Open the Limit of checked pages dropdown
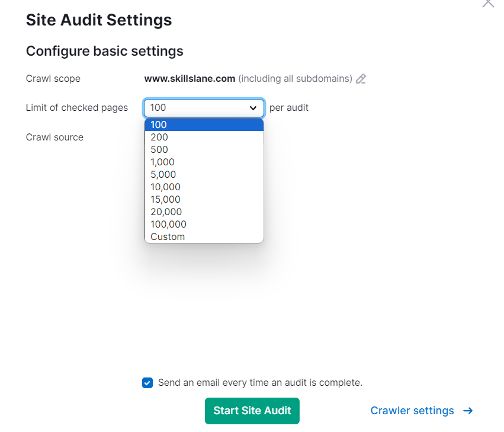The height and width of the screenshot is (432, 504). (x=204, y=108)
